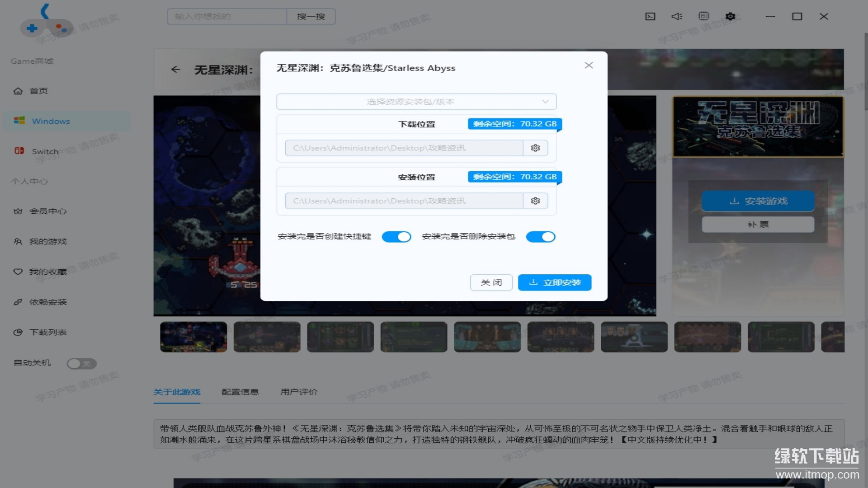Click the download path input field
The image size is (868, 488).
404,148
